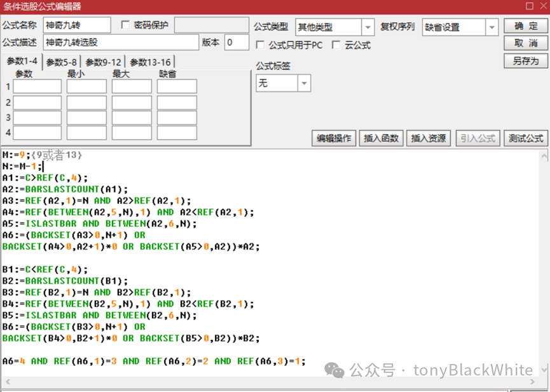The image size is (550, 392).
Task: Click the line B1:=C<REF(C,4);
Action: coord(45,269)
